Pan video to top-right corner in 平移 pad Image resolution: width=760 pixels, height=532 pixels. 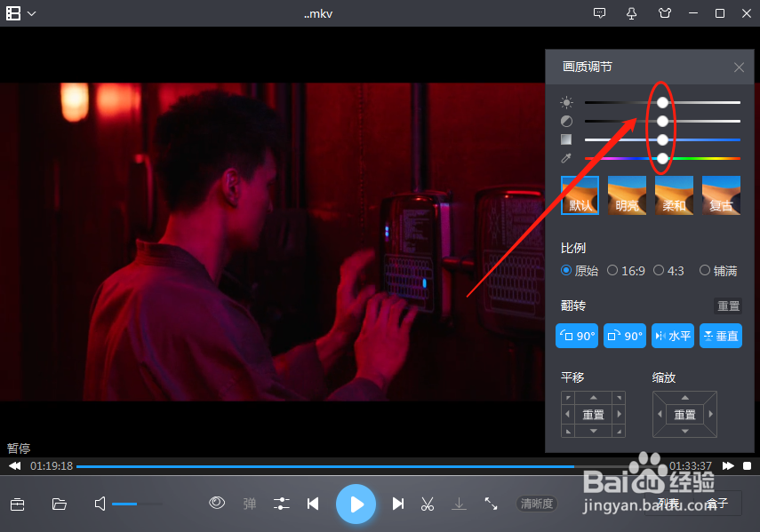[619, 397]
